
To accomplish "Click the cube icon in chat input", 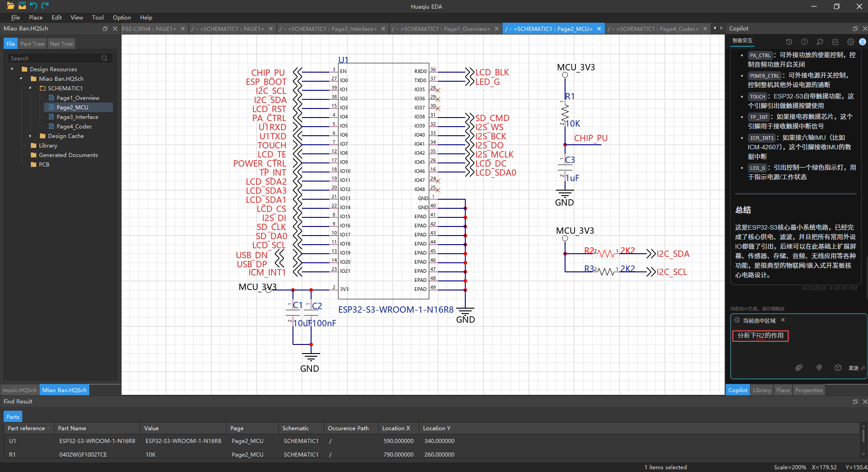I will [x=838, y=368].
